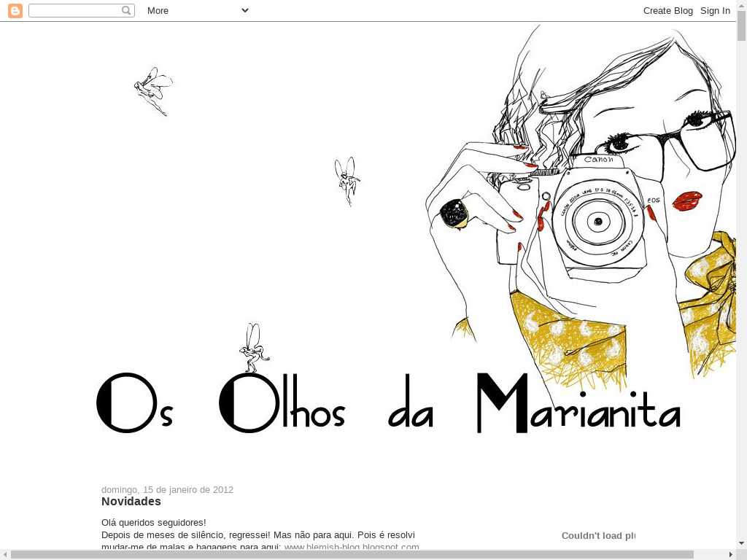This screenshot has height=560, width=747.
Task: Click the magnifier search icon
Action: point(126,10)
